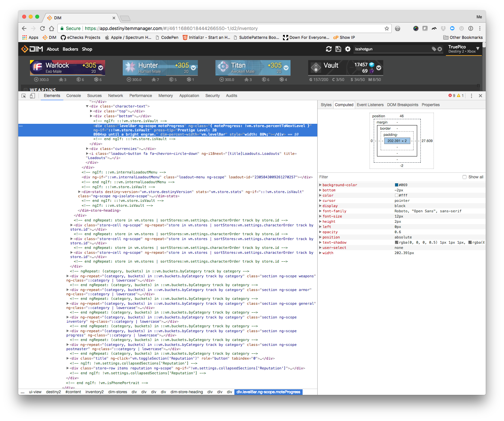Click the Shop link in the DIM header
The image size is (504, 421).
click(87, 49)
